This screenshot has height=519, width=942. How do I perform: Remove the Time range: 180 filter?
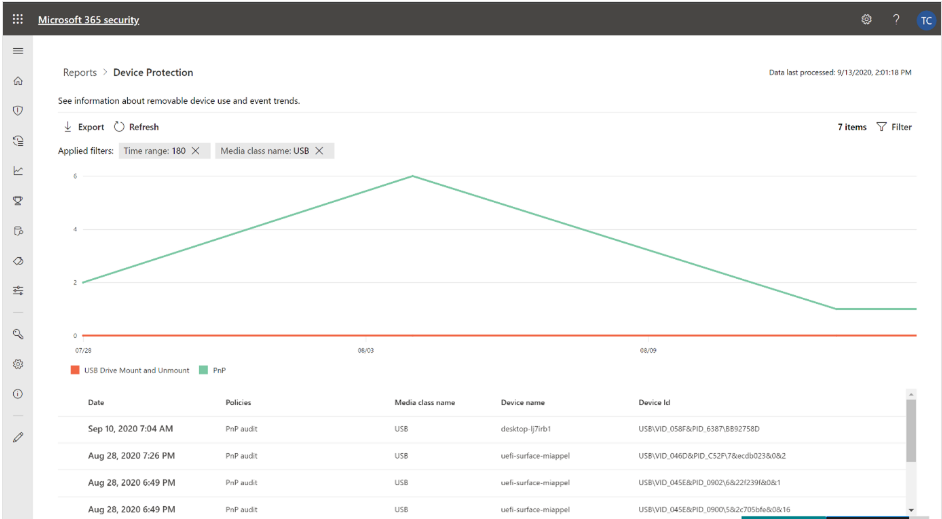196,151
